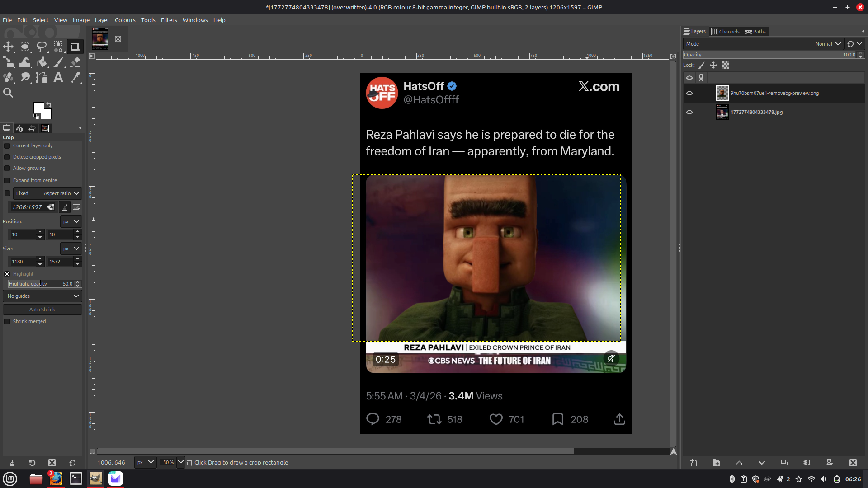
Task: Select the Text tool
Action: click(x=58, y=78)
